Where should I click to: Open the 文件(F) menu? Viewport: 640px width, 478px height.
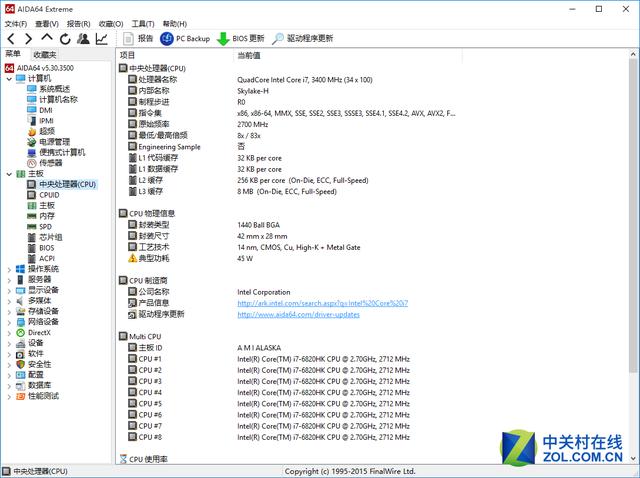tap(16, 24)
